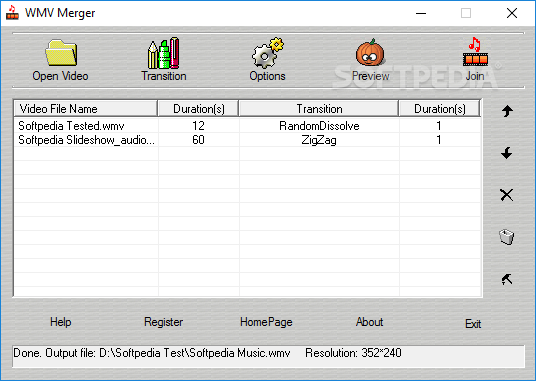Click the Done. Output file status text
This screenshot has width=536, height=381.
click(x=152, y=353)
